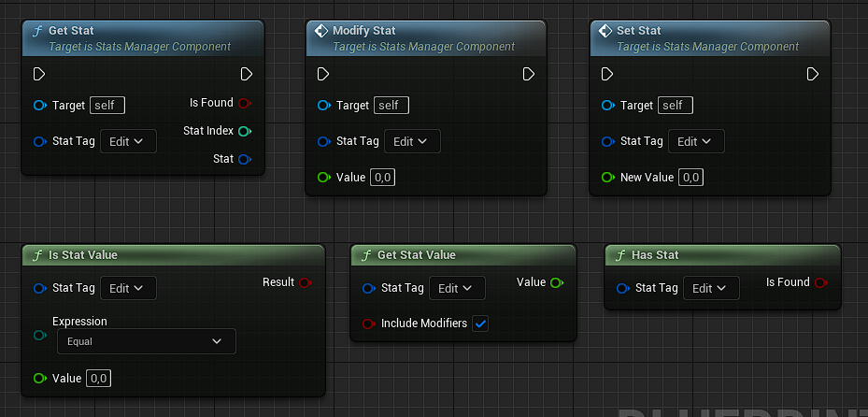Open Stat Tag Edit dropdown on Has Stat
Screen dimensions: 868x417
click(x=711, y=288)
